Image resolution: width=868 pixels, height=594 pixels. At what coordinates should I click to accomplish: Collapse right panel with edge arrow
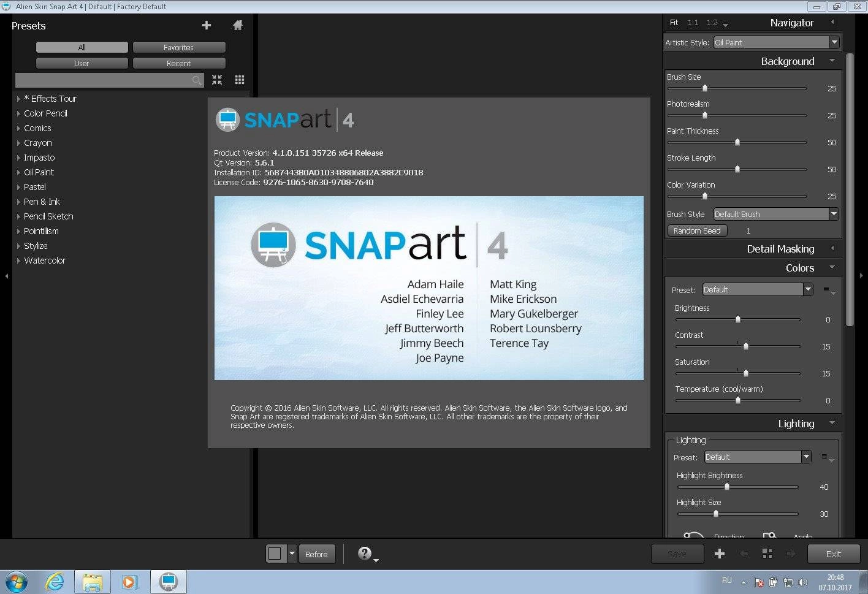(x=861, y=276)
